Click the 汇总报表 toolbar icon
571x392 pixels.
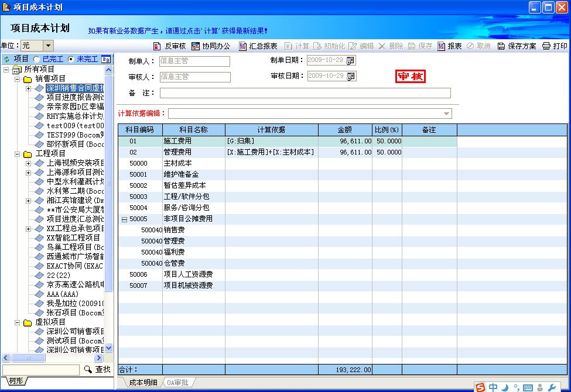point(242,46)
